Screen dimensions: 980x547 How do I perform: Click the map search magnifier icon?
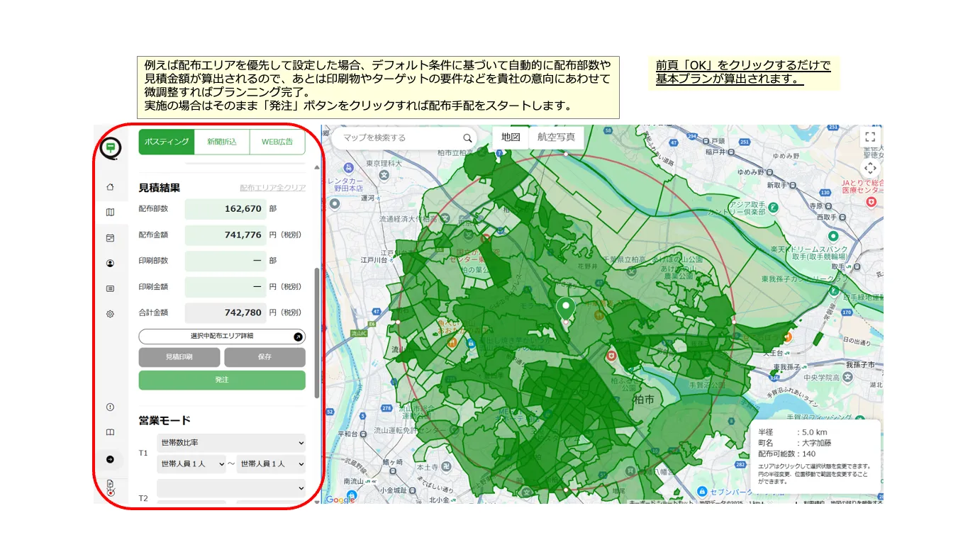pos(467,138)
